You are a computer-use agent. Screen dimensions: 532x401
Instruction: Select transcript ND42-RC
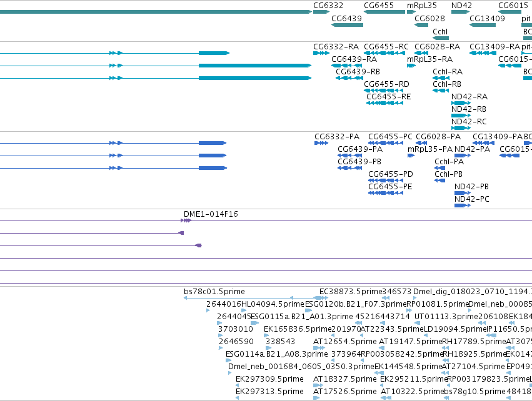point(461,128)
